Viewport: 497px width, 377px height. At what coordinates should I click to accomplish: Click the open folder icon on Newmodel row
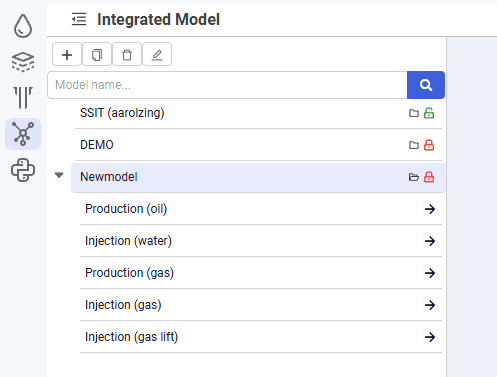(x=414, y=177)
